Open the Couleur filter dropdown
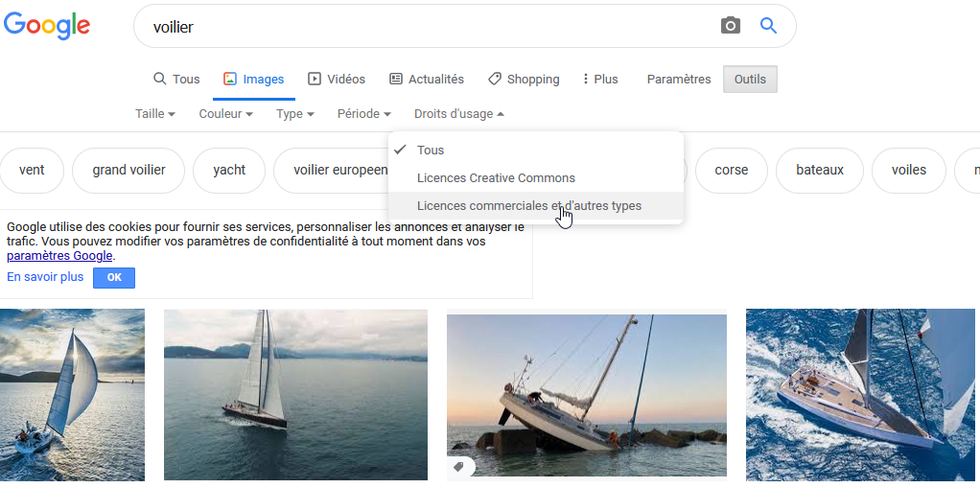Image resolution: width=980 pixels, height=488 pixels. (225, 114)
